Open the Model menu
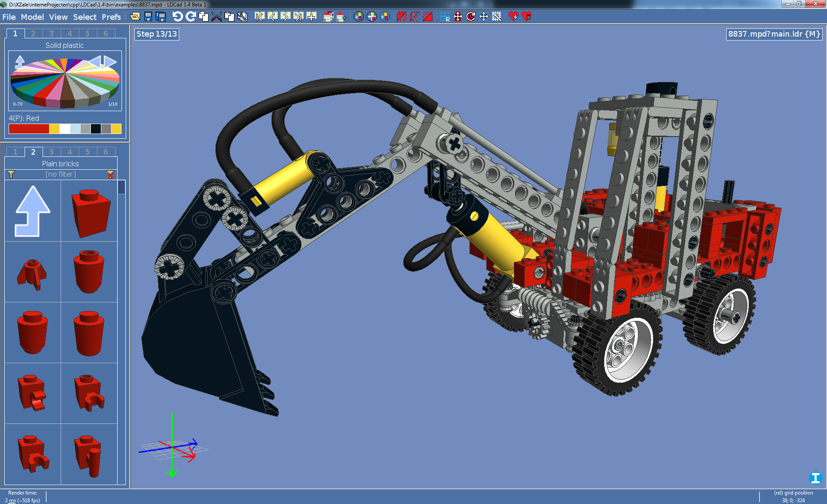 pos(32,17)
